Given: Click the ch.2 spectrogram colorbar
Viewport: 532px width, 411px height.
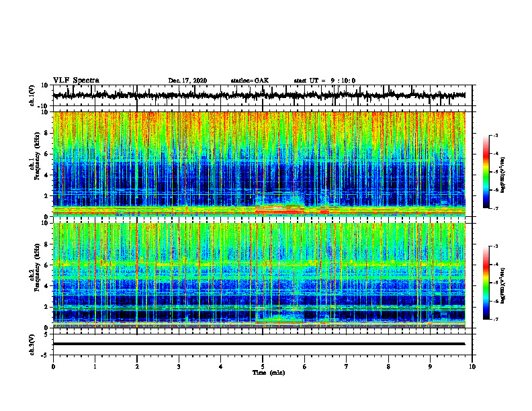Looking at the screenshot, I should (486, 283).
